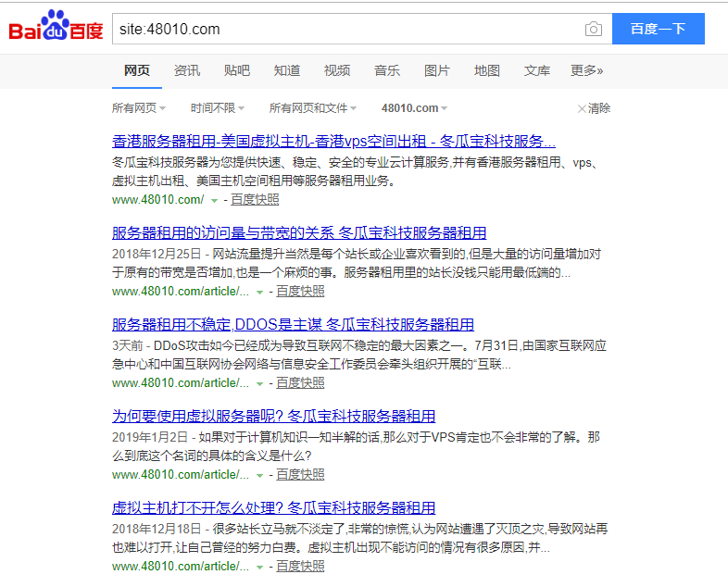Open the 所有网页 filter dropdown
Image resolution: width=728 pixels, height=587 pixels.
[x=138, y=108]
